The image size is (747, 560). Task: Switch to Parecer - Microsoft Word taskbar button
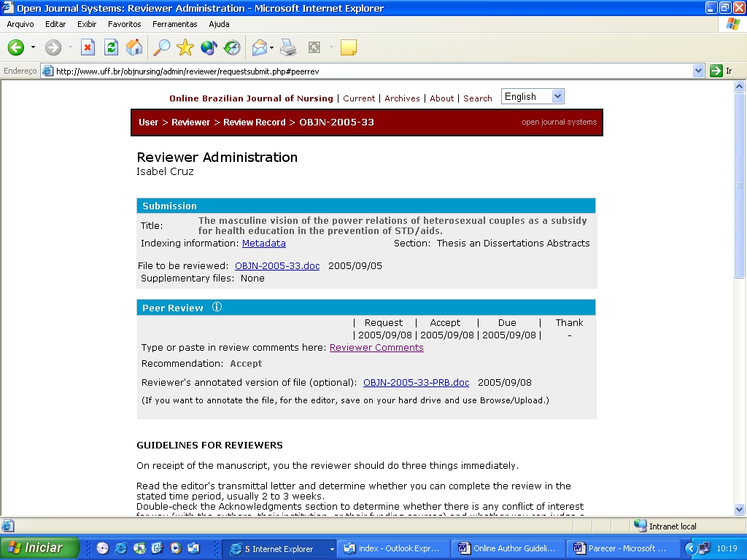point(625,548)
